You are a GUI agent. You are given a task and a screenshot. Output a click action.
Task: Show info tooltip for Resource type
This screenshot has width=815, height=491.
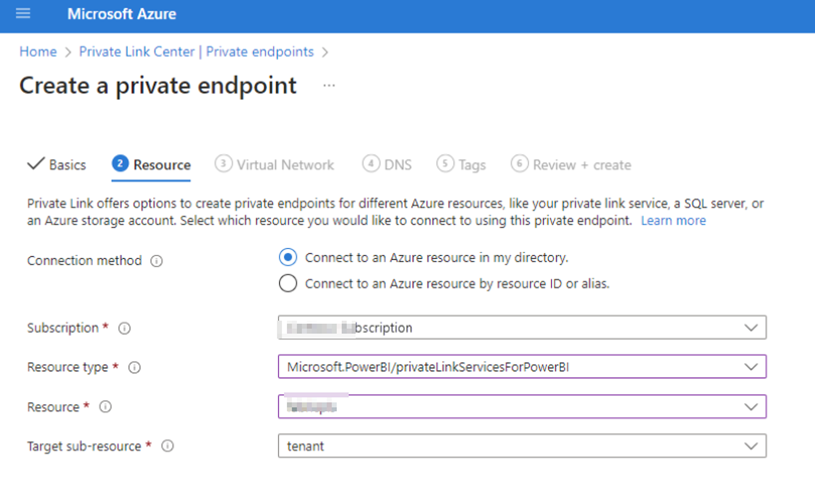coord(134,368)
